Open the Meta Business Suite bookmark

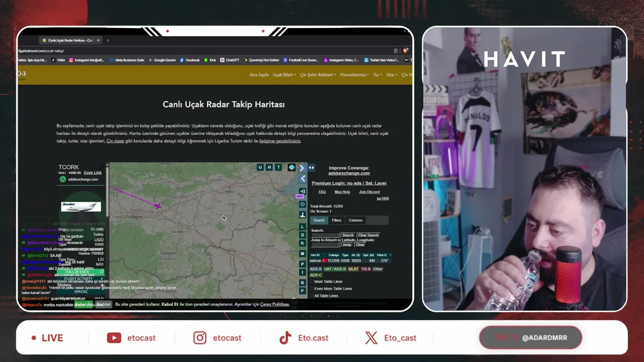[126, 60]
